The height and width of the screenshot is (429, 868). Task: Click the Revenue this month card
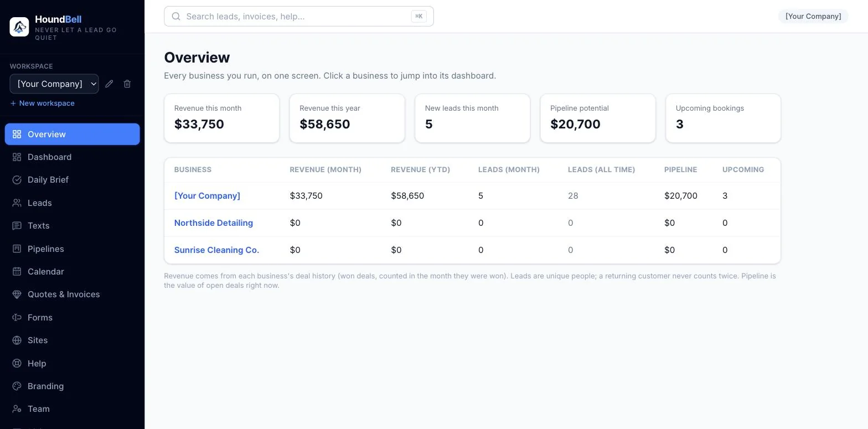tap(222, 118)
